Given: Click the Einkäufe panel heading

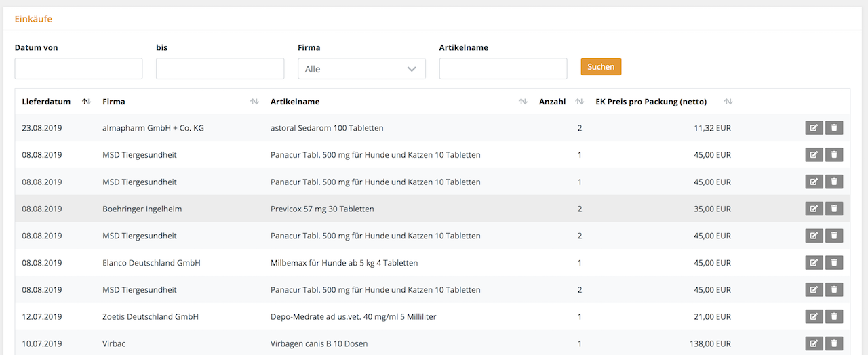Looking at the screenshot, I should coord(33,19).
